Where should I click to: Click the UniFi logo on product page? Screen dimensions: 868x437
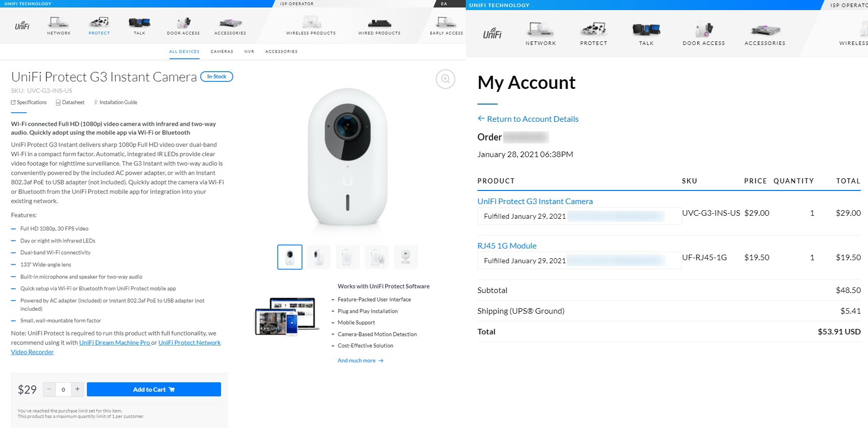click(22, 26)
